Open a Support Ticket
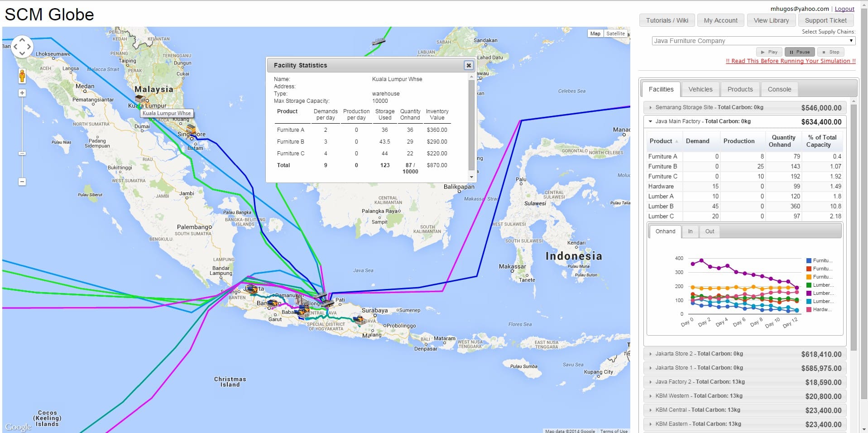868x433 pixels. [x=825, y=20]
